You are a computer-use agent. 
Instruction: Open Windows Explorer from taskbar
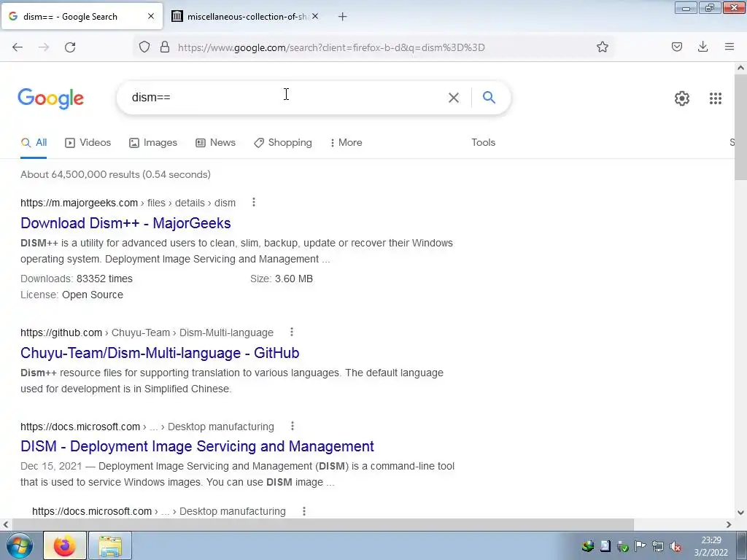point(110,545)
